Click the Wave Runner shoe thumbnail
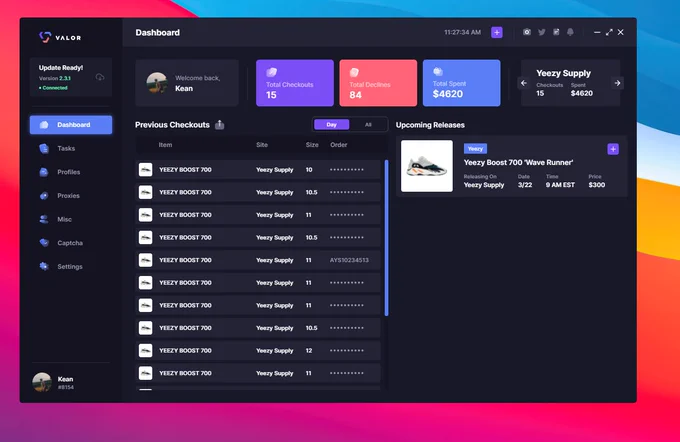This screenshot has height=442, width=680. click(427, 166)
